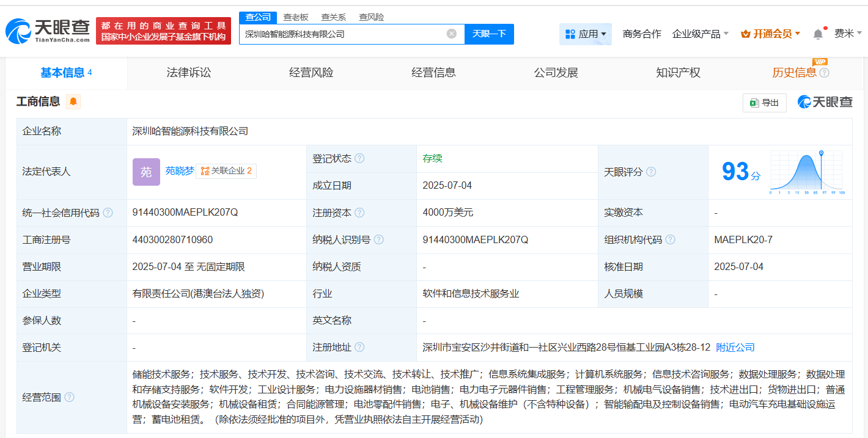
Task: Clear the search box text
Action: click(452, 34)
